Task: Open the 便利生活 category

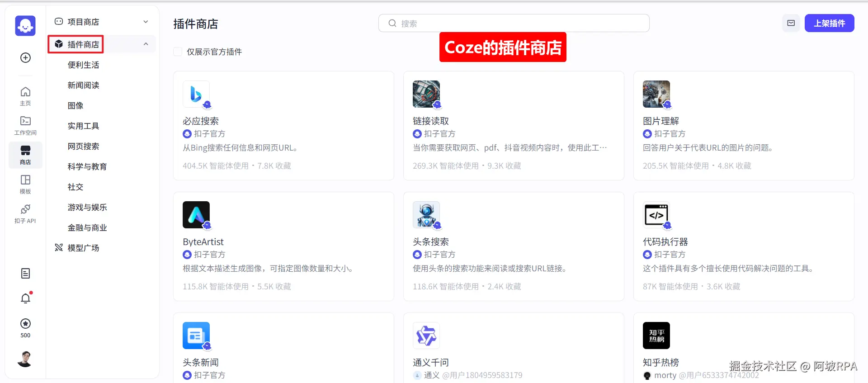Action: point(83,65)
